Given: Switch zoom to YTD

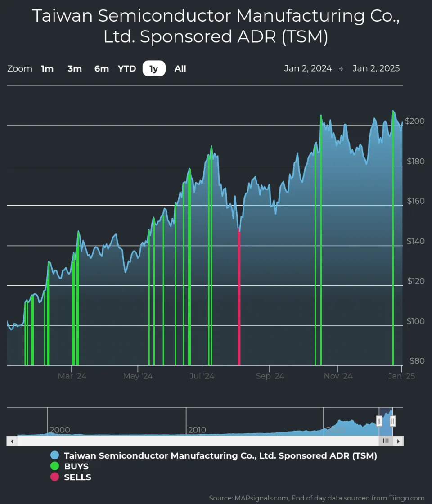Looking at the screenshot, I should tap(127, 68).
